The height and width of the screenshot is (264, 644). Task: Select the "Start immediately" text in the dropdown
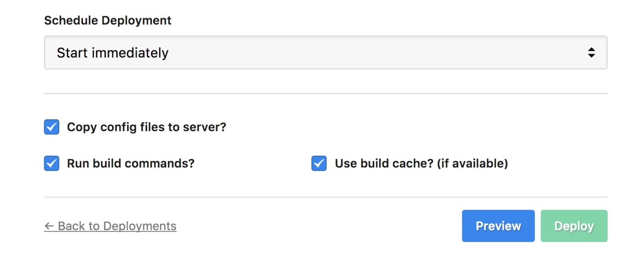113,53
